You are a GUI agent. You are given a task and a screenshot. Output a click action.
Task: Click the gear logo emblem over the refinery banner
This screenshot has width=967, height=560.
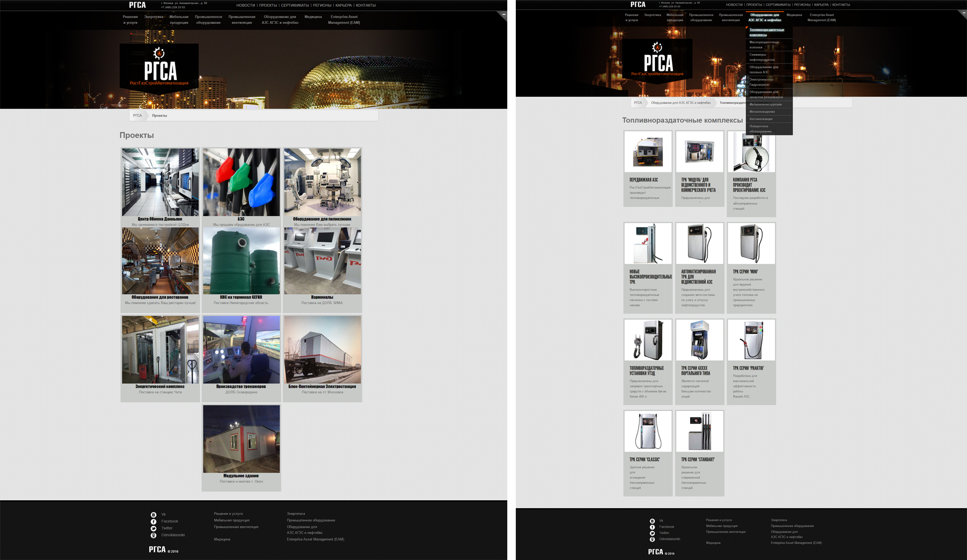(x=657, y=48)
